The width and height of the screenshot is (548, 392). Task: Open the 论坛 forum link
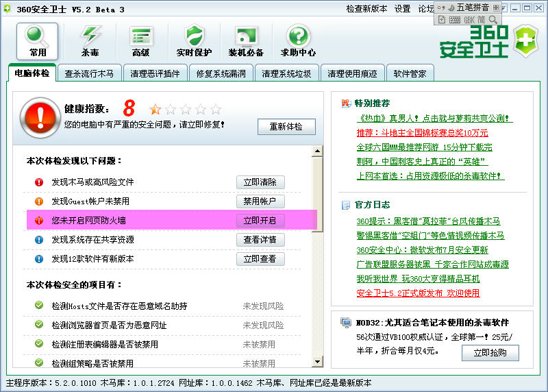(425, 9)
